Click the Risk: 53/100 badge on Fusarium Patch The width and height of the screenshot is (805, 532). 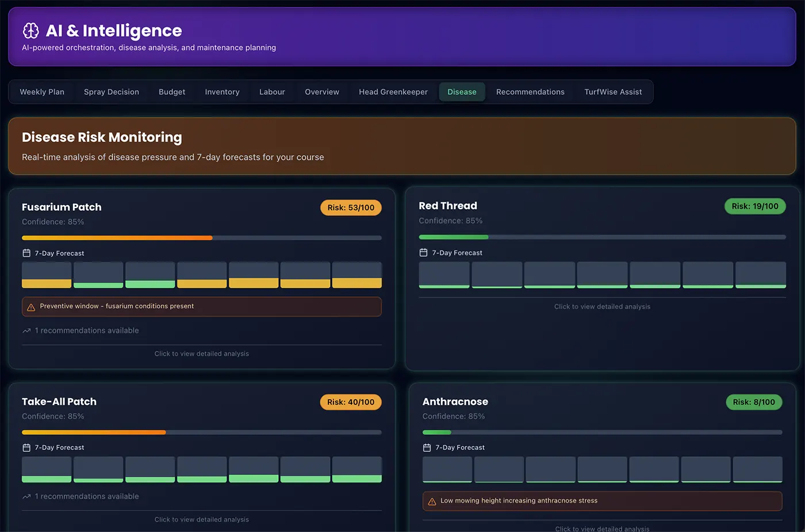[x=351, y=207]
